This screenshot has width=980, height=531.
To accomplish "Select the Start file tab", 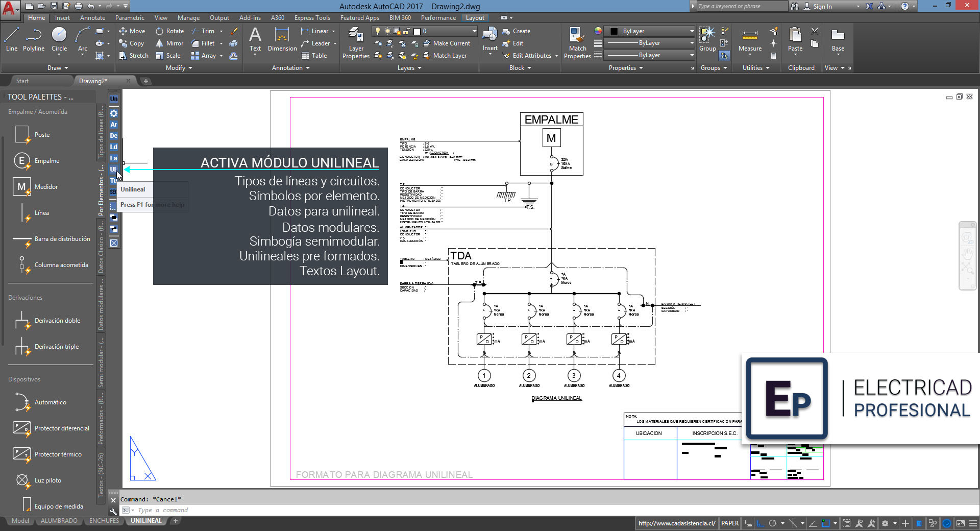I will pyautogui.click(x=22, y=81).
